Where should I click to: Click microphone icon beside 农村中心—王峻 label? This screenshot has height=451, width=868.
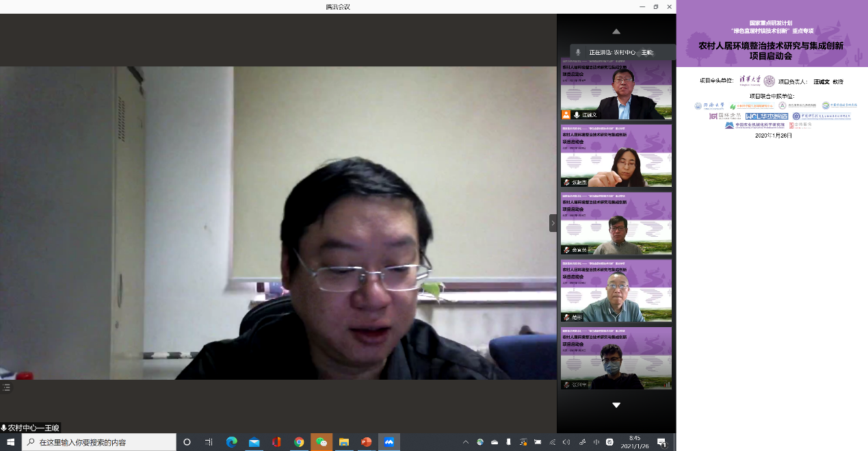pyautogui.click(x=4, y=428)
